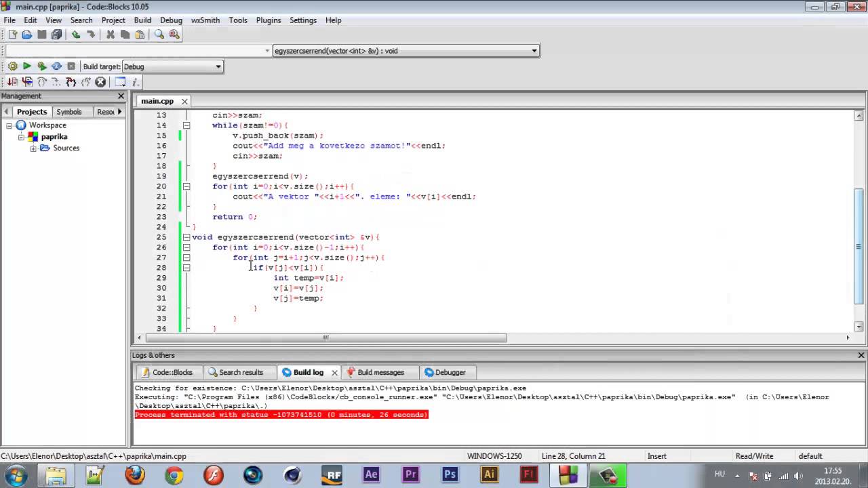Image resolution: width=868 pixels, height=488 pixels.
Task: Close the Management panel
Action: tap(121, 96)
